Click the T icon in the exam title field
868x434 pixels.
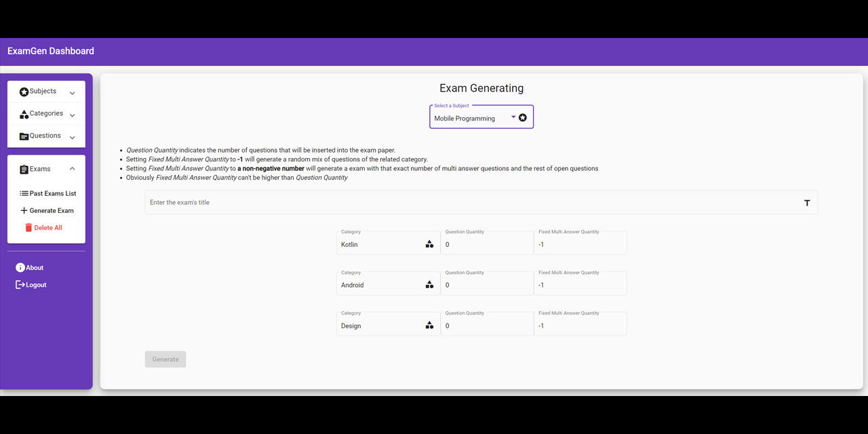pos(806,202)
